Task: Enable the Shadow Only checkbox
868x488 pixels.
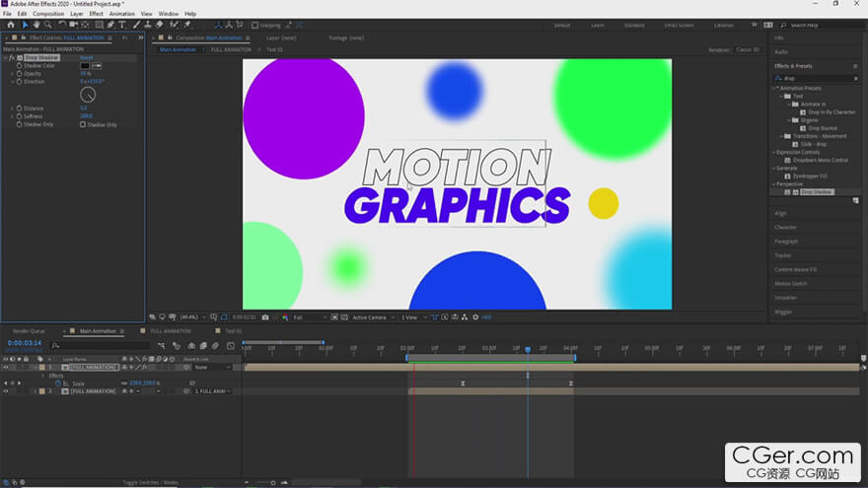Action: point(83,124)
